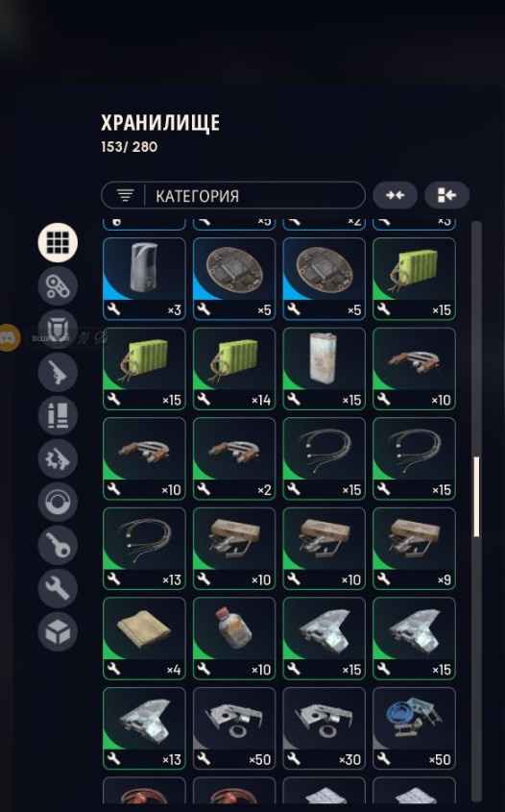
Task: Select the grey speaker item ×3
Action: pyautogui.click(x=144, y=279)
